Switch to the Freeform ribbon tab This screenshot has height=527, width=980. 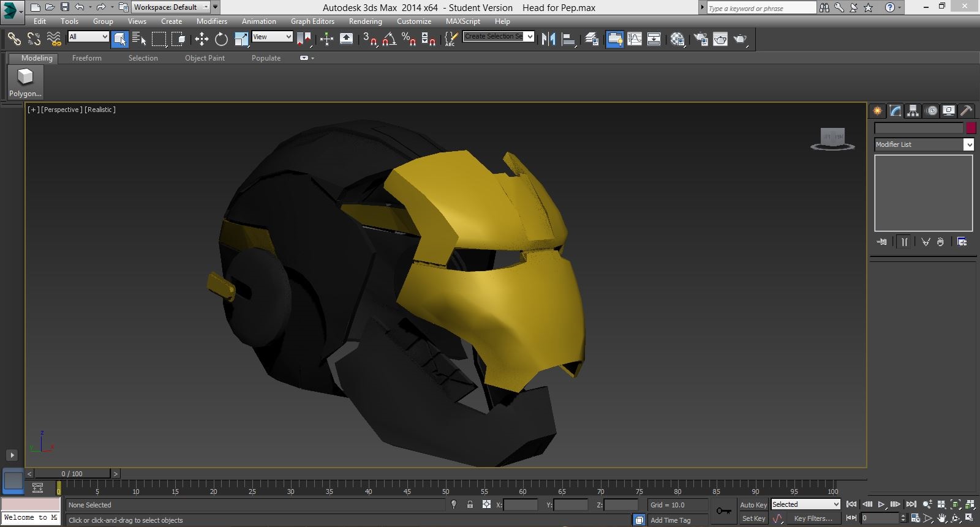(x=86, y=58)
